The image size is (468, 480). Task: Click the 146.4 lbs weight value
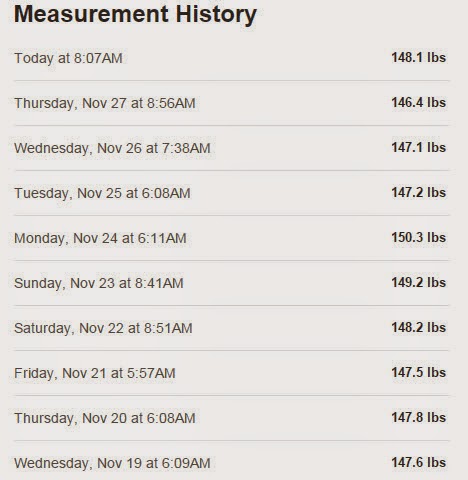[418, 102]
